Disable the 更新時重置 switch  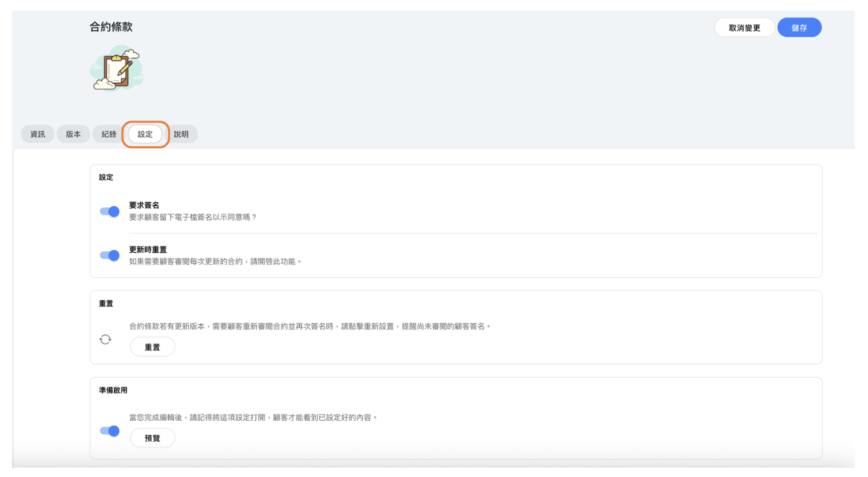tap(109, 255)
